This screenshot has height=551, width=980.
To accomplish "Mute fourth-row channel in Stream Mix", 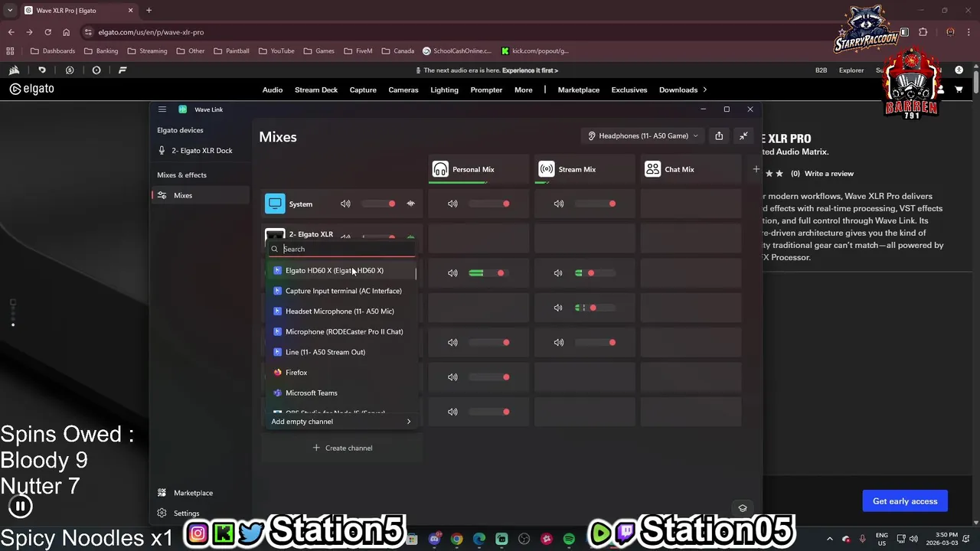I will (x=558, y=308).
